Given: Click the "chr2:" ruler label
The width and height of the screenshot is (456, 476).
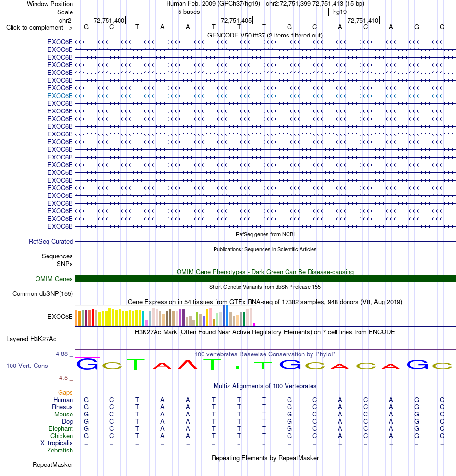Looking at the screenshot, I should point(66,20).
